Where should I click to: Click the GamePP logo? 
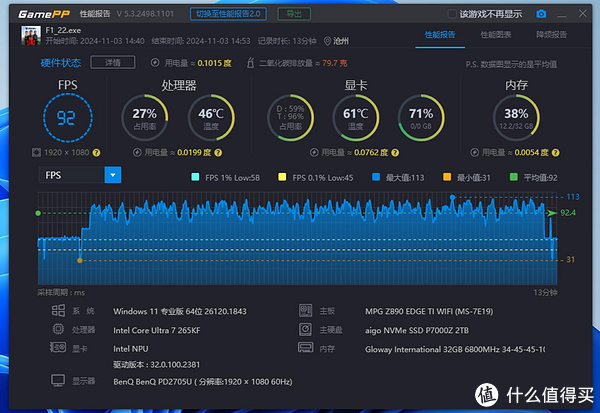pos(44,14)
